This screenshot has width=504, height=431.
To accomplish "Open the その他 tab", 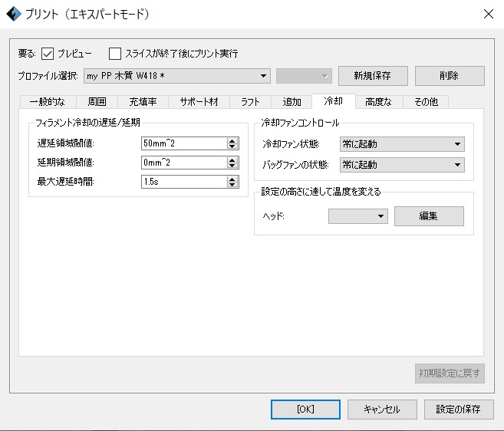I will (x=426, y=102).
